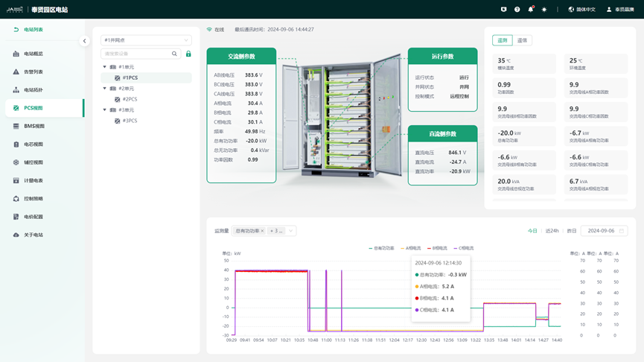The height and width of the screenshot is (362, 644).
Task: Click the help question mark icon
Action: click(x=517, y=10)
